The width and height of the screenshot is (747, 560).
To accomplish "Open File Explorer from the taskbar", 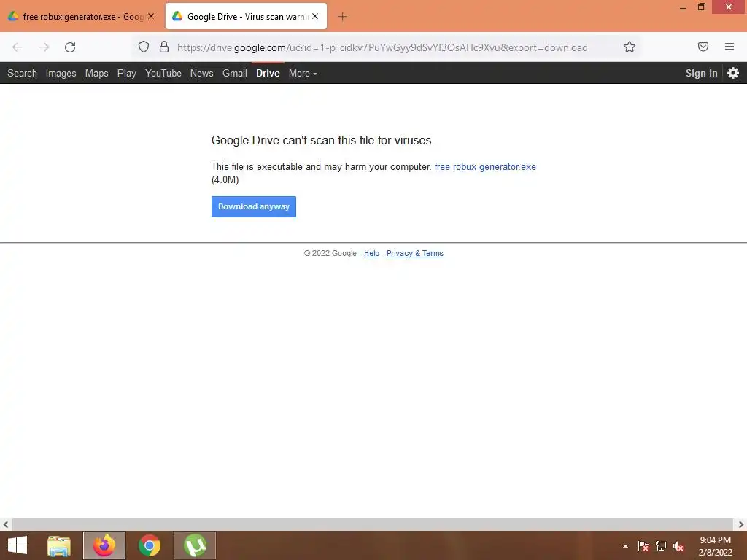I will tap(59, 545).
